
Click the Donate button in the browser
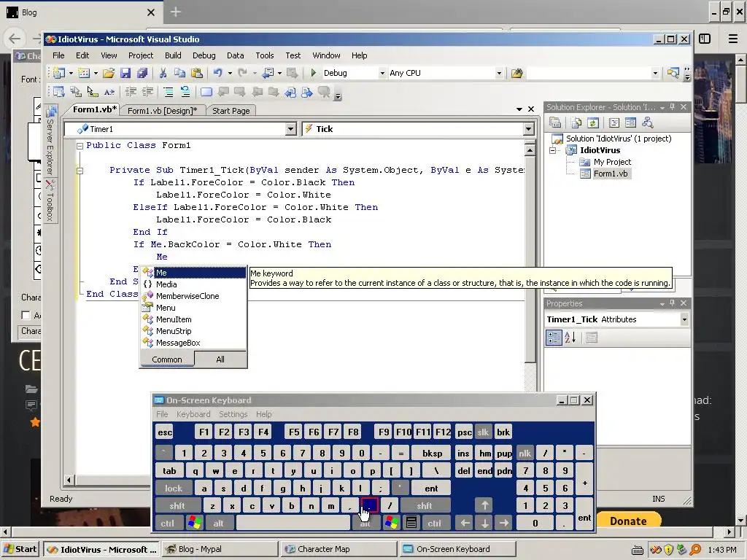pyautogui.click(x=628, y=521)
